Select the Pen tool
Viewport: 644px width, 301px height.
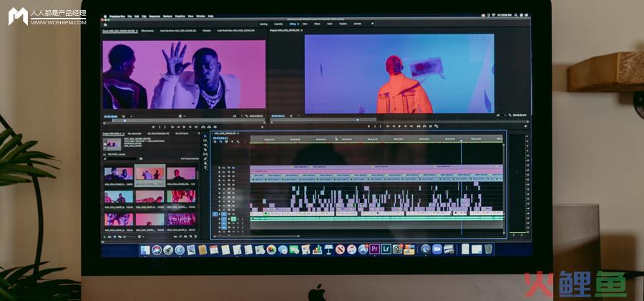(x=205, y=158)
